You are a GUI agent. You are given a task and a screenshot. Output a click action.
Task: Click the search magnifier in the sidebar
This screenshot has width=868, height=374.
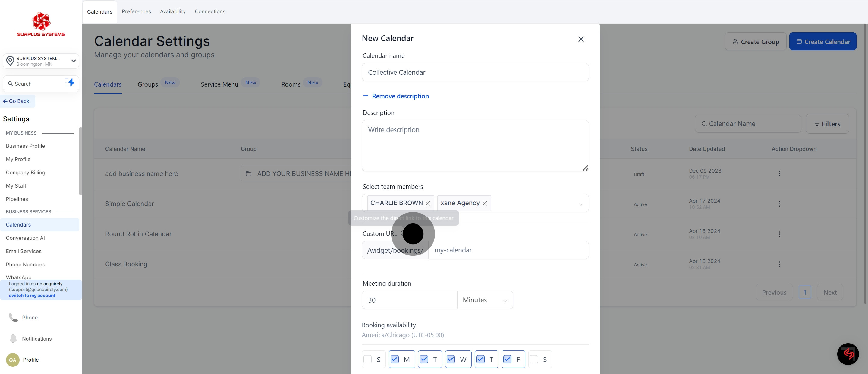tap(11, 83)
